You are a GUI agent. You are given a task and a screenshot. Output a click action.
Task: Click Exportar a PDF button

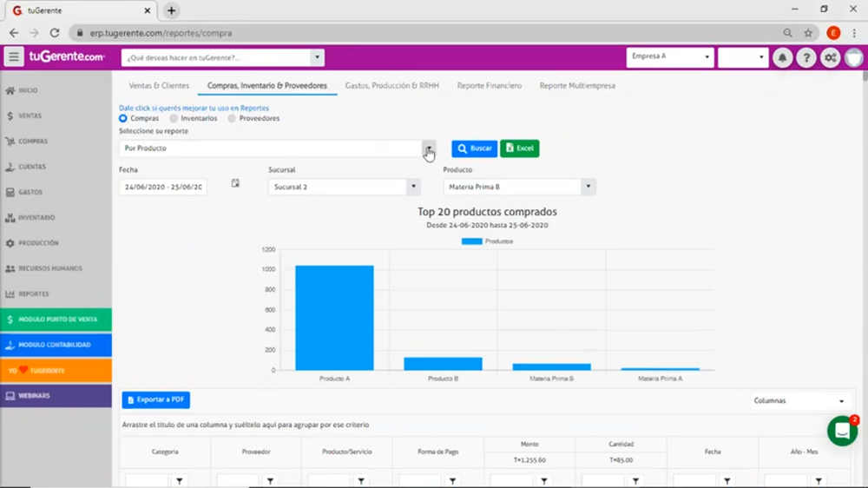pyautogui.click(x=155, y=400)
